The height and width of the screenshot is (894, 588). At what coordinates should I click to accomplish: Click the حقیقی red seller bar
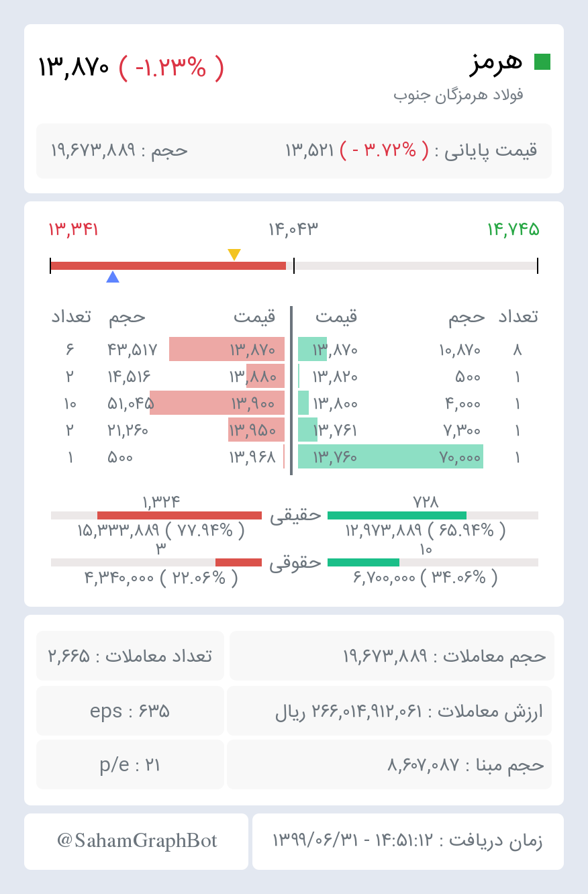[x=179, y=515]
